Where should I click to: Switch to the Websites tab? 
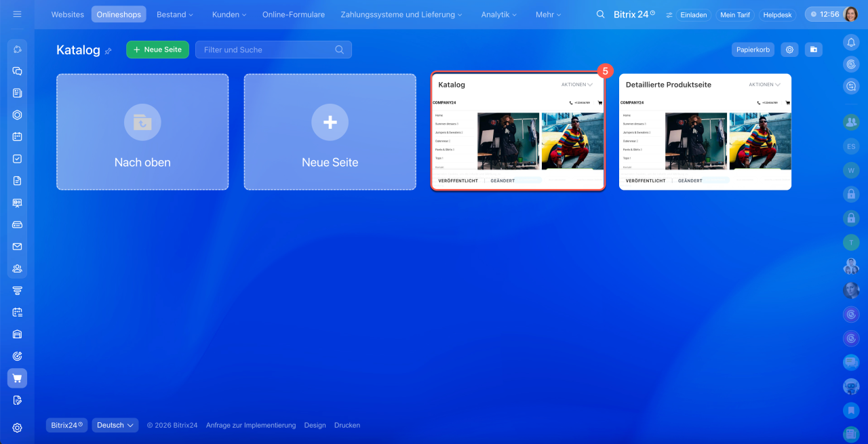[x=68, y=14]
